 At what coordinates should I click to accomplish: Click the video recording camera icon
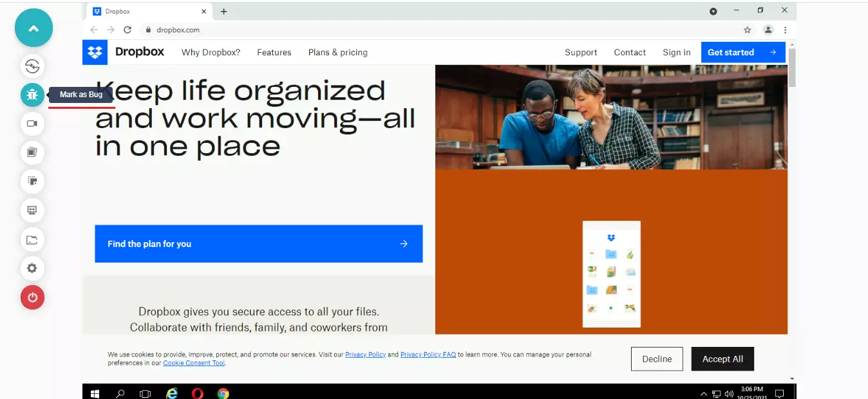pos(33,124)
